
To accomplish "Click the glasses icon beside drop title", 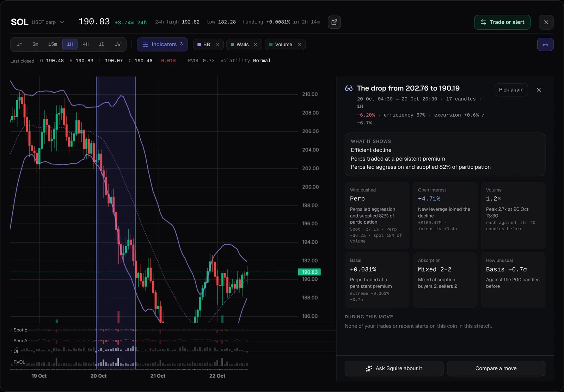I will click(349, 88).
